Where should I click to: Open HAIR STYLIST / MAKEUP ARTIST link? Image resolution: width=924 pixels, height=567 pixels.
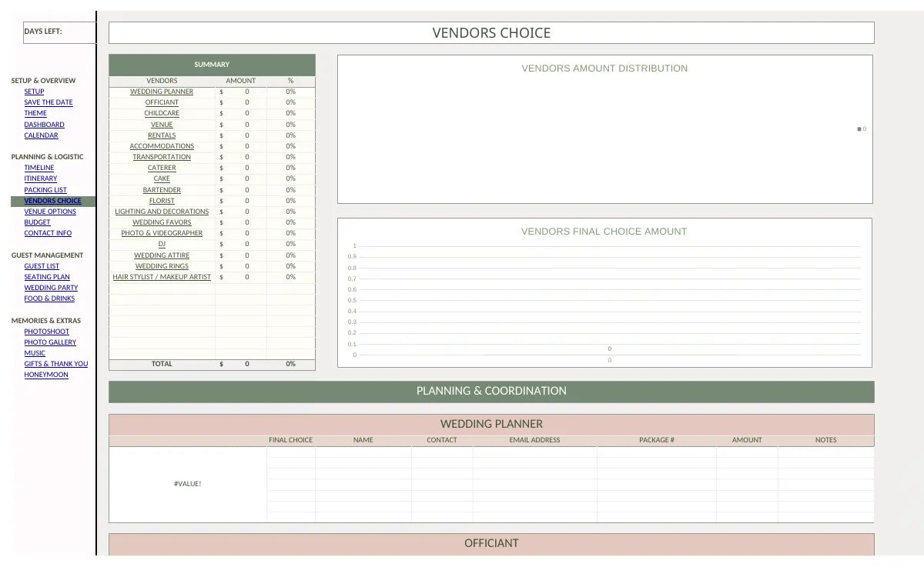(x=162, y=277)
